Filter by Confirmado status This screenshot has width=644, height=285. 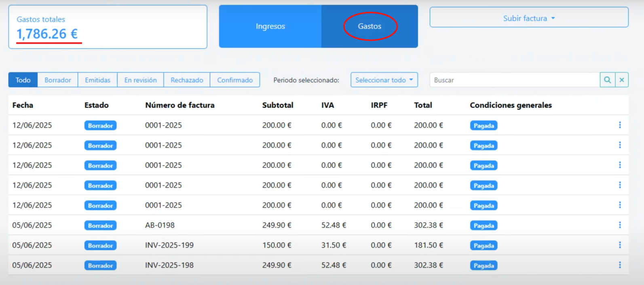pos(235,80)
